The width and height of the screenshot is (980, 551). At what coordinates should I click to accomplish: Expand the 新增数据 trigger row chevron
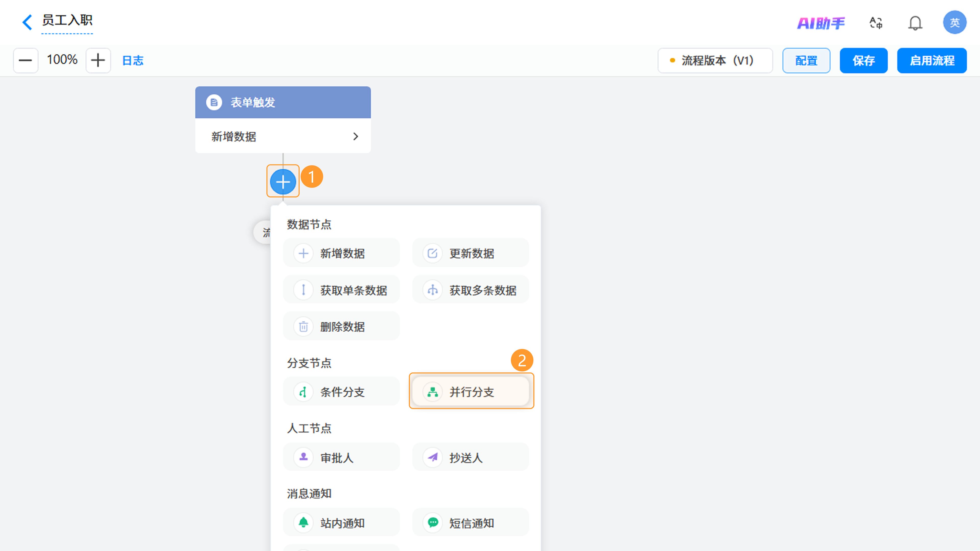355,136
